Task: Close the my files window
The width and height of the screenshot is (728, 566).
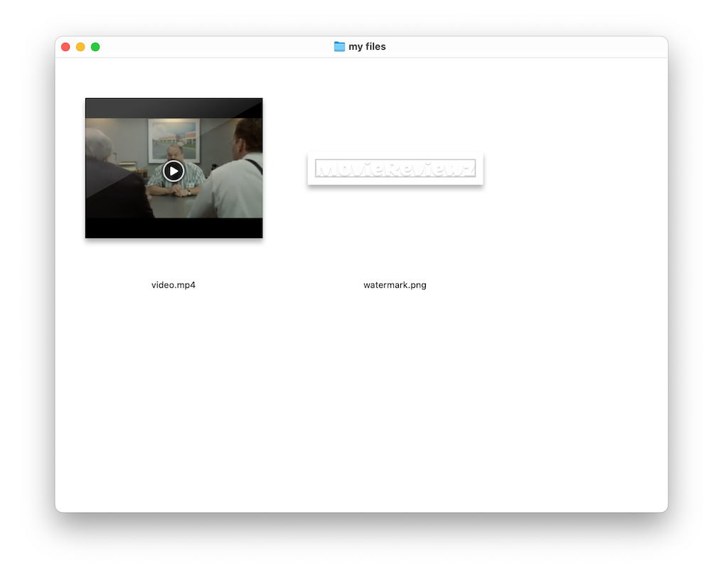Action: coord(65,47)
